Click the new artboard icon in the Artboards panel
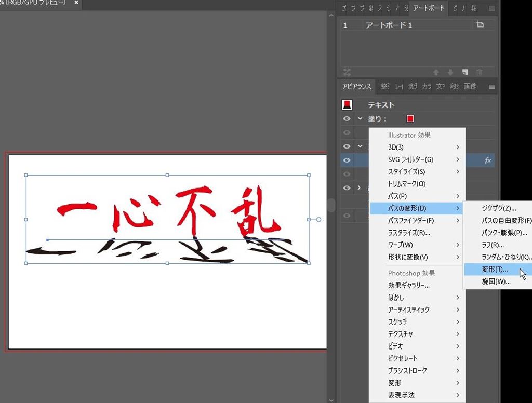 click(x=465, y=72)
